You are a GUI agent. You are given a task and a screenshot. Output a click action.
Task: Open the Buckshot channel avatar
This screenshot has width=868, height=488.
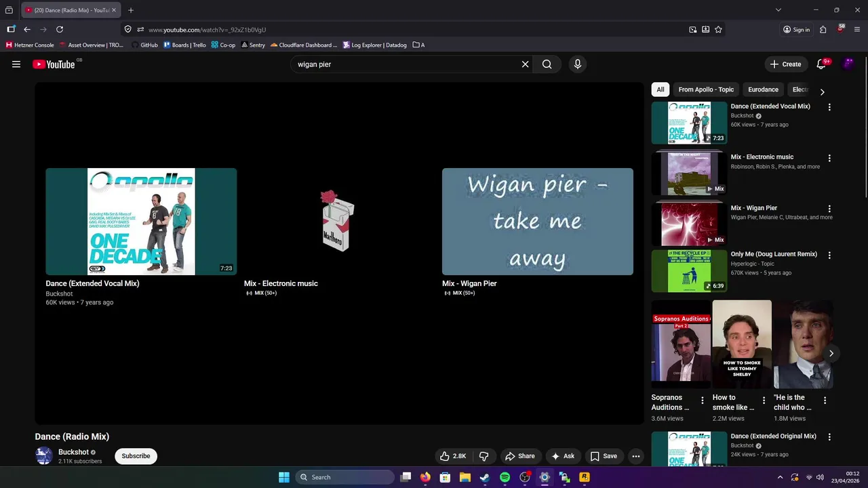(44, 456)
